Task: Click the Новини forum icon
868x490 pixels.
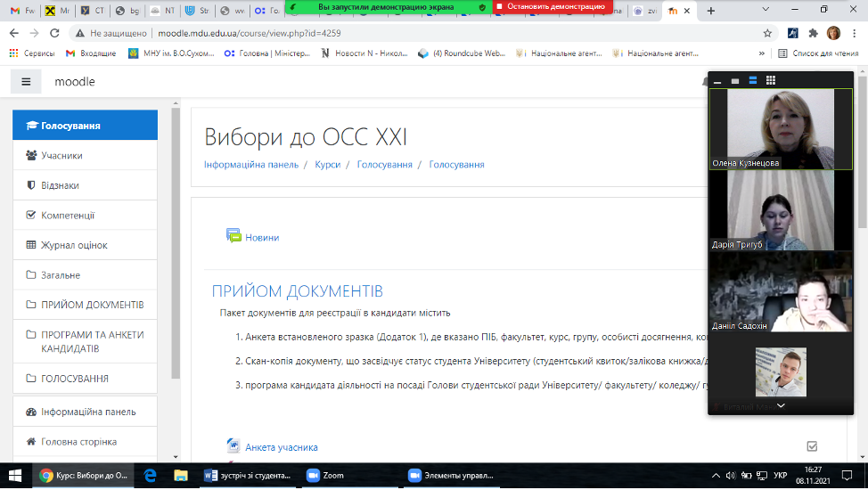Action: click(233, 237)
